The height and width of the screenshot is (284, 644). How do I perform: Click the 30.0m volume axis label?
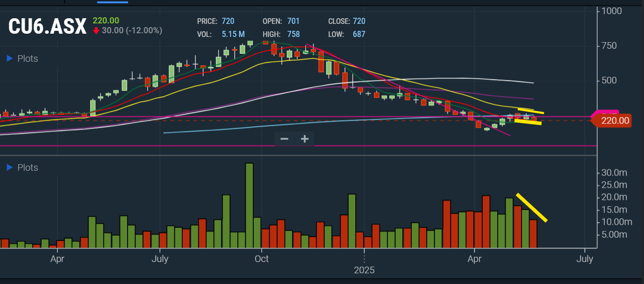tap(615, 173)
